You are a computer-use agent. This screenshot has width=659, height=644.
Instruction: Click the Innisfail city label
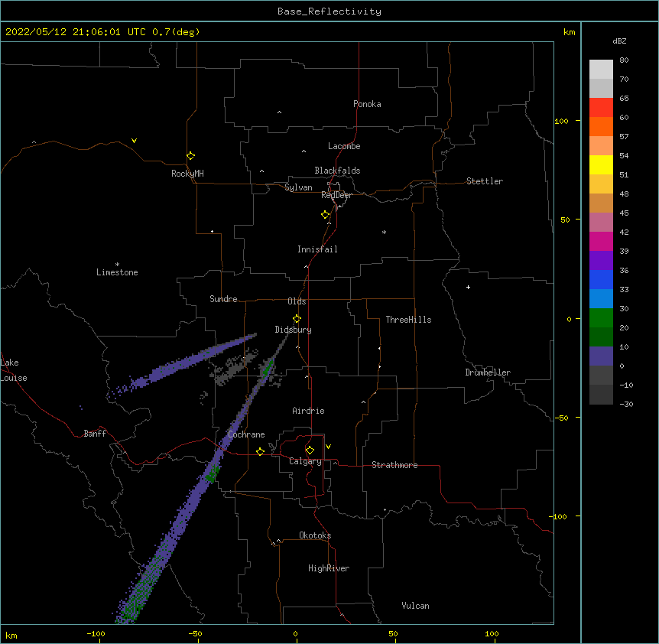317,249
